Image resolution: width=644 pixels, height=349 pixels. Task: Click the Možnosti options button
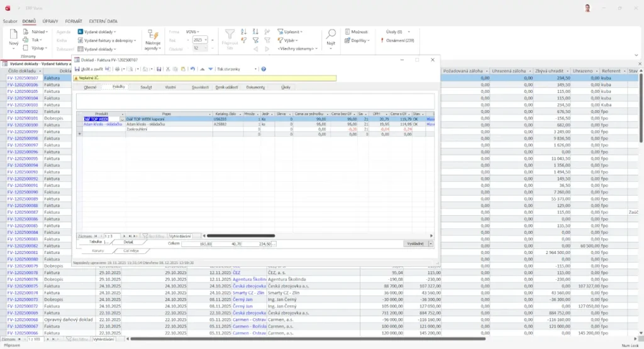pos(357,31)
